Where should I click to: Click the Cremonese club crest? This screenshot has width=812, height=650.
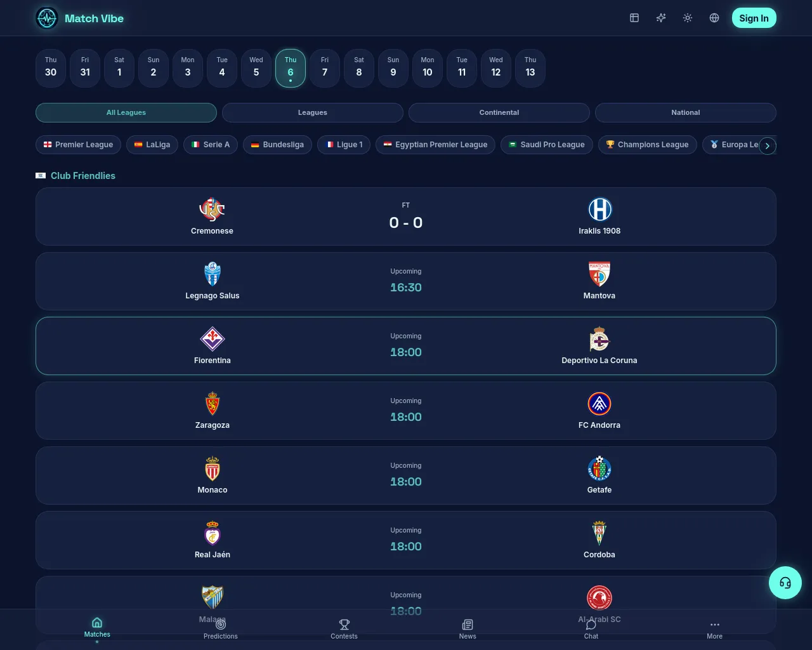point(212,209)
